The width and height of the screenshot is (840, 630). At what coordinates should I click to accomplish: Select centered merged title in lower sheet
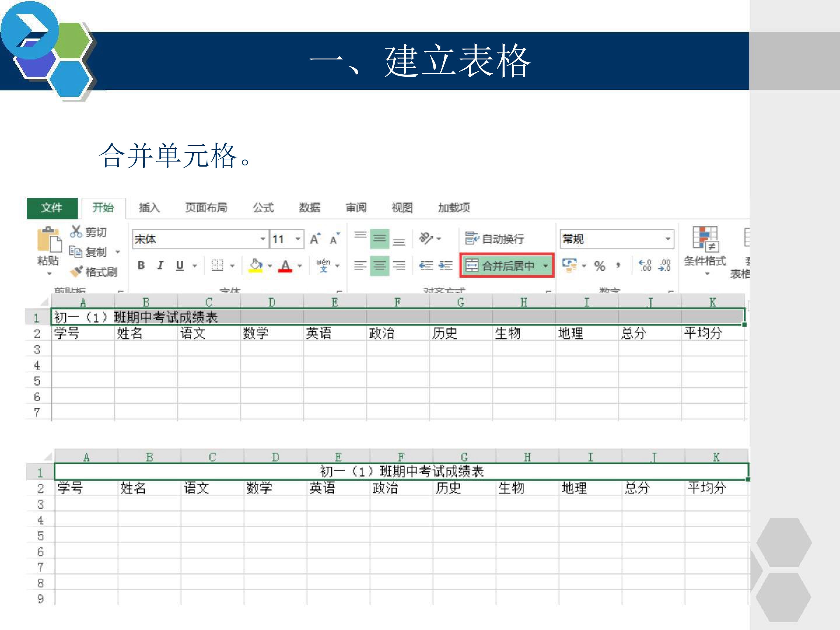[x=401, y=472]
